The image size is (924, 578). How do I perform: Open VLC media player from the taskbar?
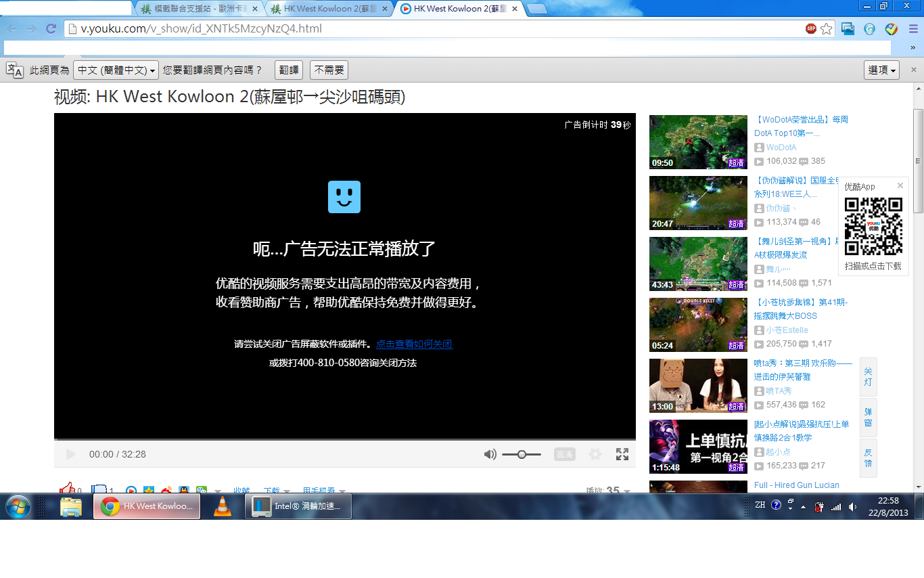222,506
